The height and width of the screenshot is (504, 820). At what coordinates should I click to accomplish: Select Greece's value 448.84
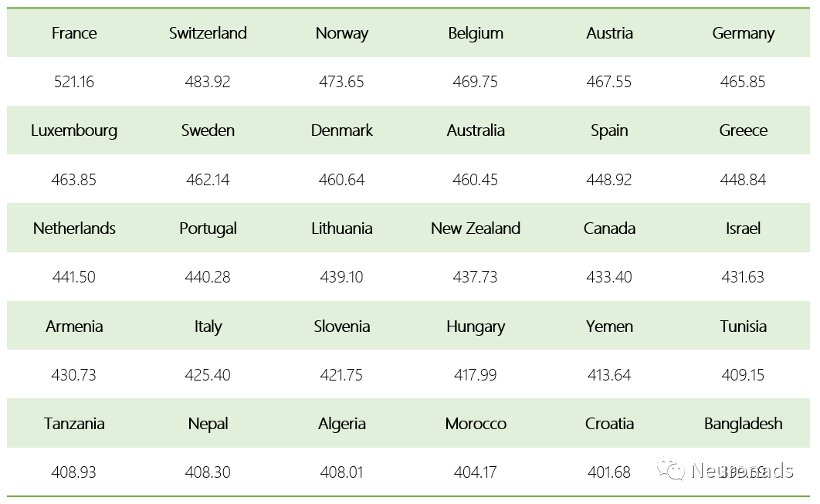click(743, 180)
